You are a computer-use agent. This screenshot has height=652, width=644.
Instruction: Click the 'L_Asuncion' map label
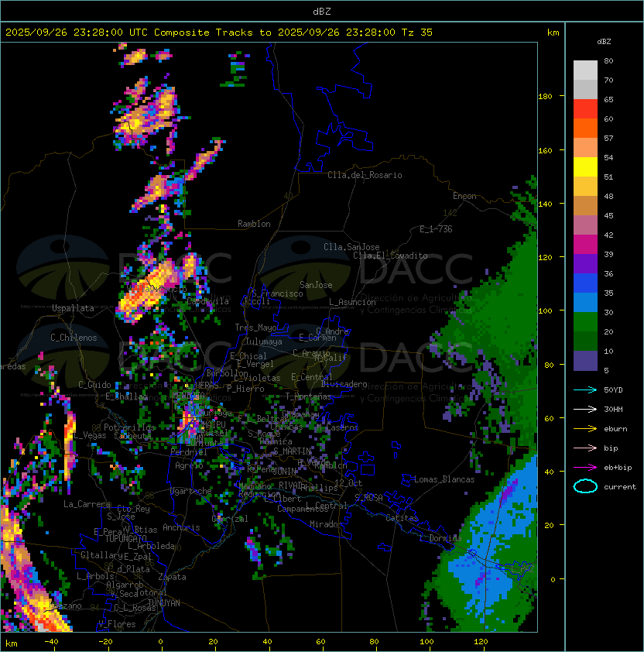pos(352,302)
